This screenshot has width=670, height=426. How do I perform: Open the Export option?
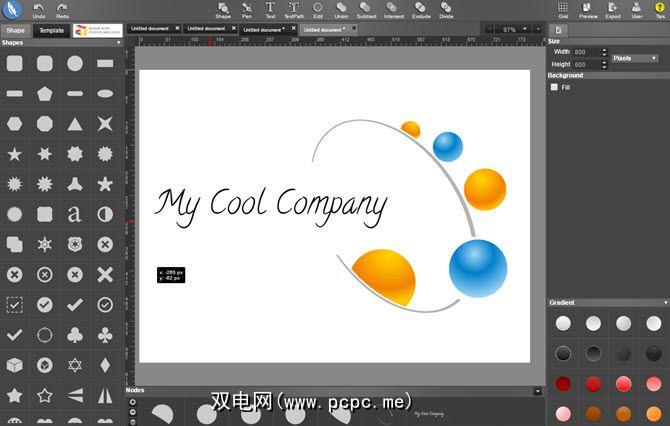(613, 9)
